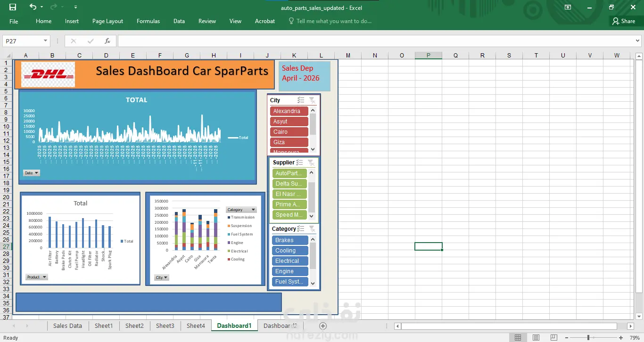Toggle multi-select on the Supplier slicer
This screenshot has width=644, height=342.
pos(300,162)
